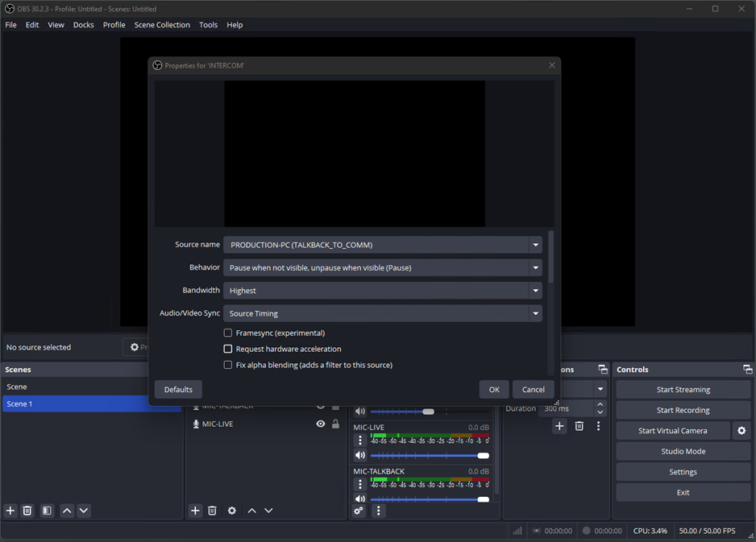This screenshot has width=756, height=542.
Task: Add a new scene with the plus icon
Action: (x=10, y=511)
